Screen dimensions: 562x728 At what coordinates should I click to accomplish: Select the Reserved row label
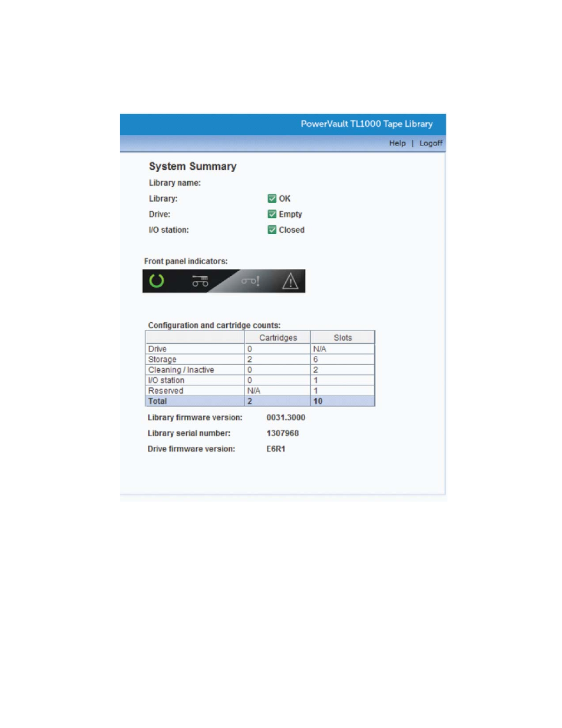pos(166,391)
